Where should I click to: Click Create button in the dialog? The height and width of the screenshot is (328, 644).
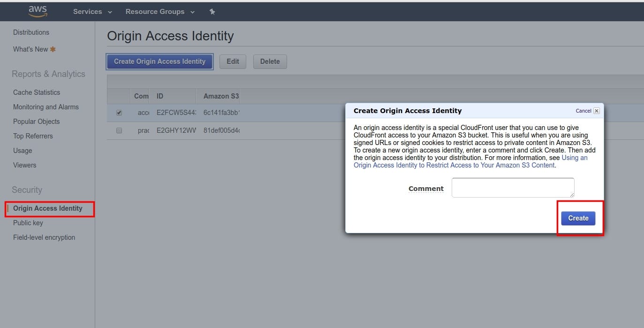578,218
